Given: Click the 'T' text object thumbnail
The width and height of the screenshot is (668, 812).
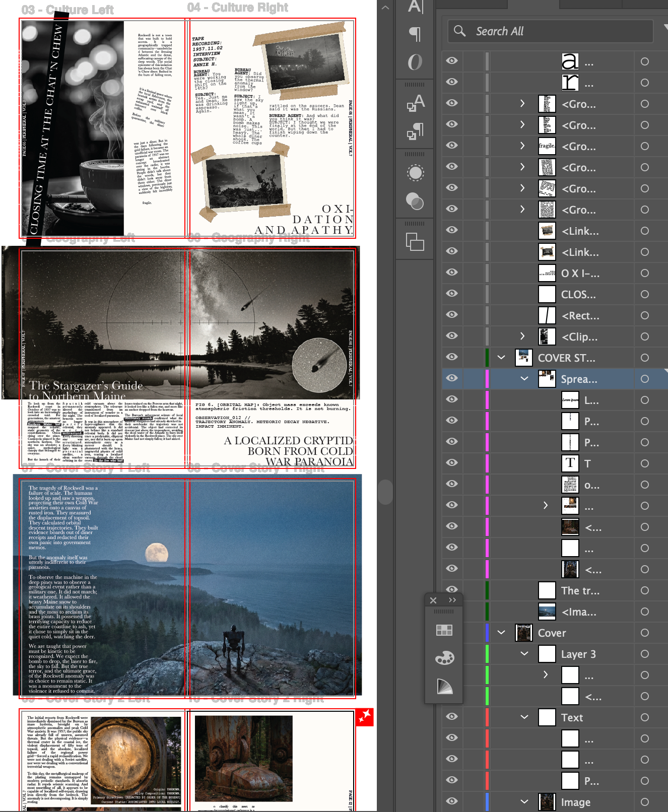Looking at the screenshot, I should click(x=570, y=463).
